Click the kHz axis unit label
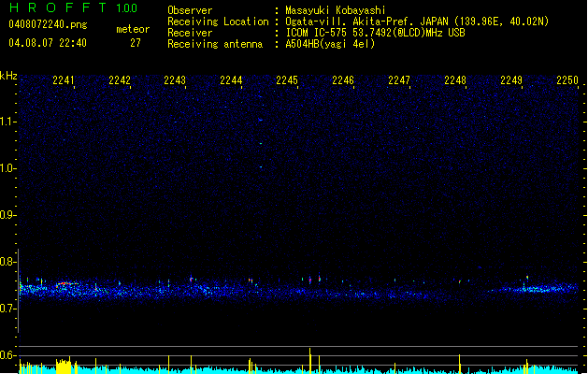 coord(8,76)
